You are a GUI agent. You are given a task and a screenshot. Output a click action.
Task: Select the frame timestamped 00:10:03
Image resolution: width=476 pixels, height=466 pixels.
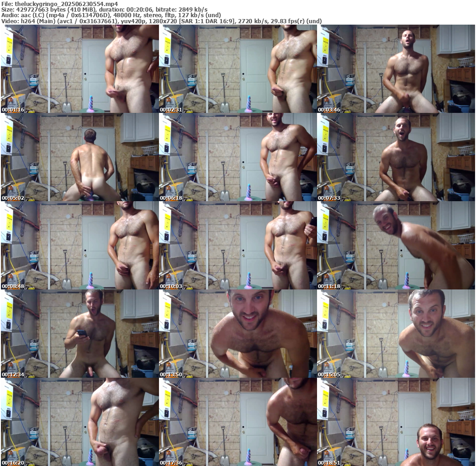click(x=238, y=245)
